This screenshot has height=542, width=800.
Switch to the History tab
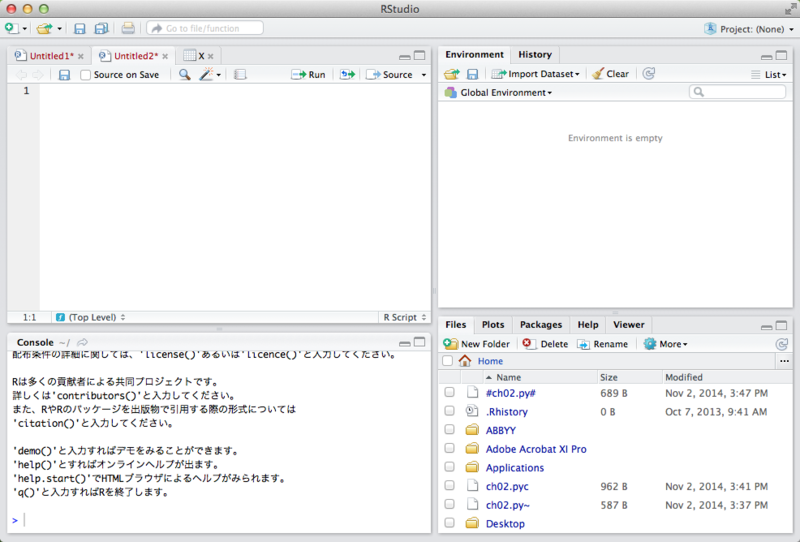(535, 55)
